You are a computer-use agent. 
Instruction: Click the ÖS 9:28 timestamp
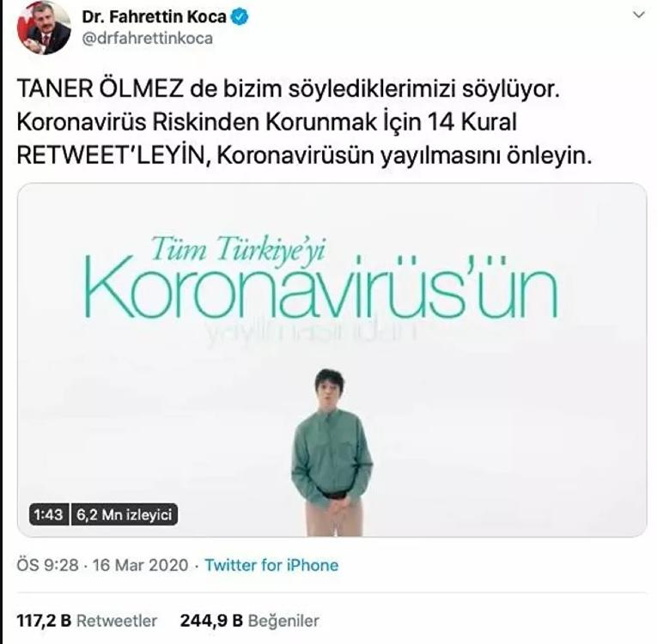[x=47, y=565]
